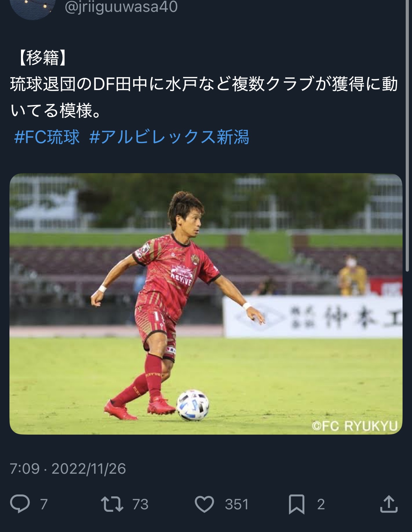The image size is (412, 532).
Task: Open the #FC琉球 hashtag
Action: pos(47,137)
